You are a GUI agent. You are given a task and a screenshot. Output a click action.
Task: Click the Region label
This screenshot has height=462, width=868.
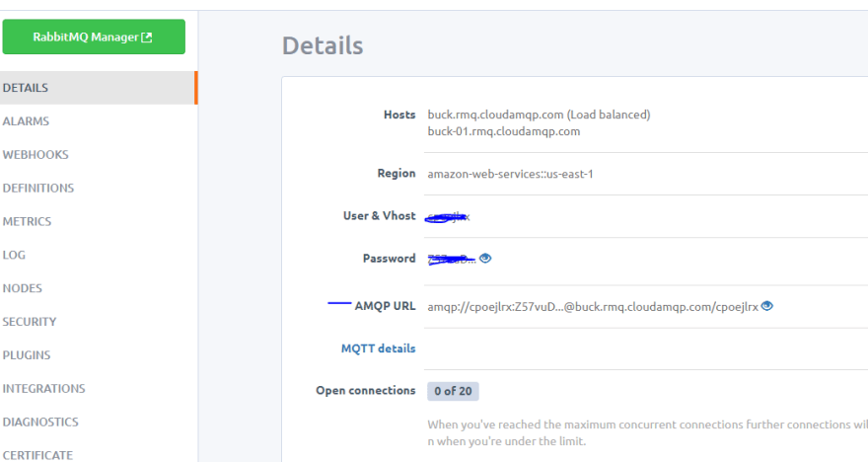(x=397, y=174)
